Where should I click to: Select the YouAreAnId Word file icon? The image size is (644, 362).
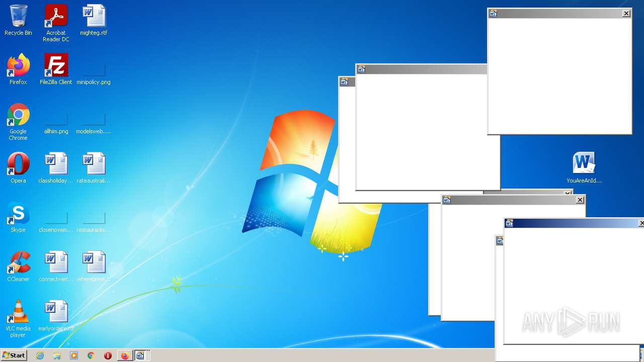click(584, 168)
